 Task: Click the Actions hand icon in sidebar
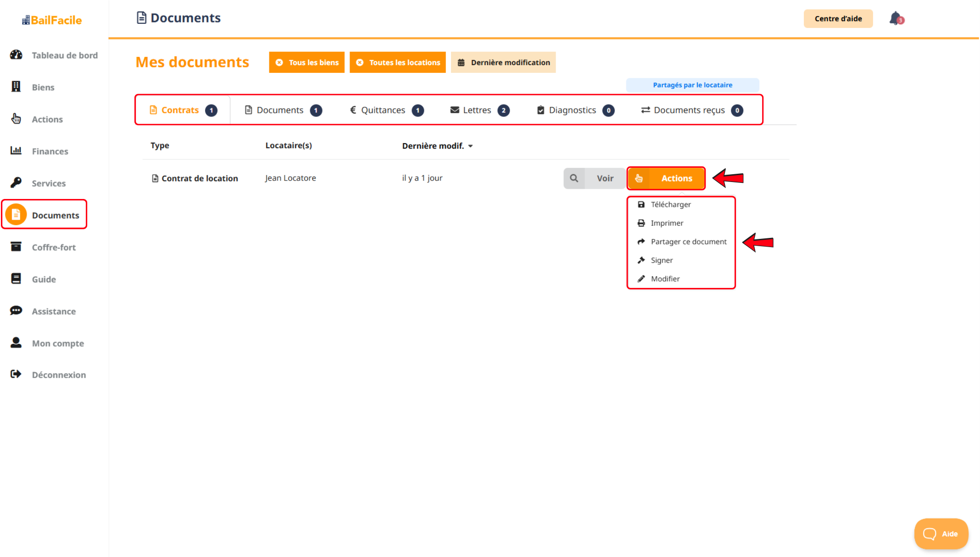tap(16, 119)
